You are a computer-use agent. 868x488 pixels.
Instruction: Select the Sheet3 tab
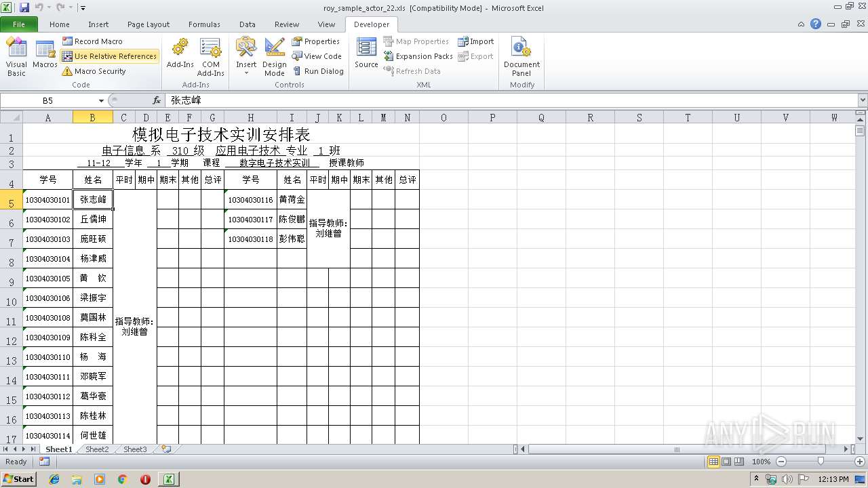(134, 449)
